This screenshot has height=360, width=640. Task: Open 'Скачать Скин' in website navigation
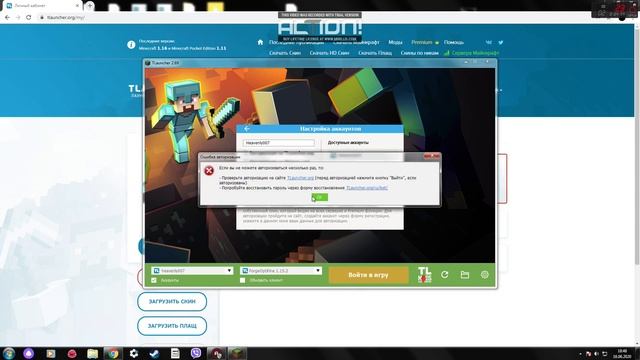(x=285, y=53)
